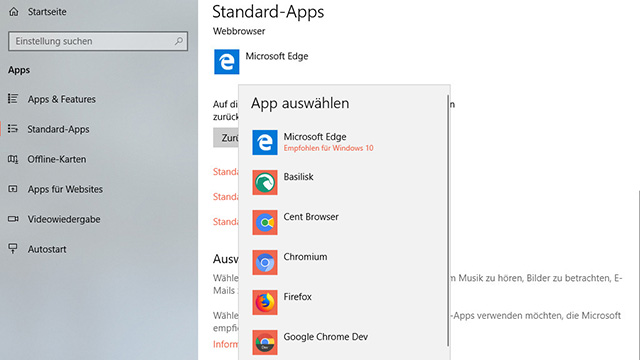The height and width of the screenshot is (360, 640).
Task: Open Autostart settings page
Action: (x=47, y=249)
